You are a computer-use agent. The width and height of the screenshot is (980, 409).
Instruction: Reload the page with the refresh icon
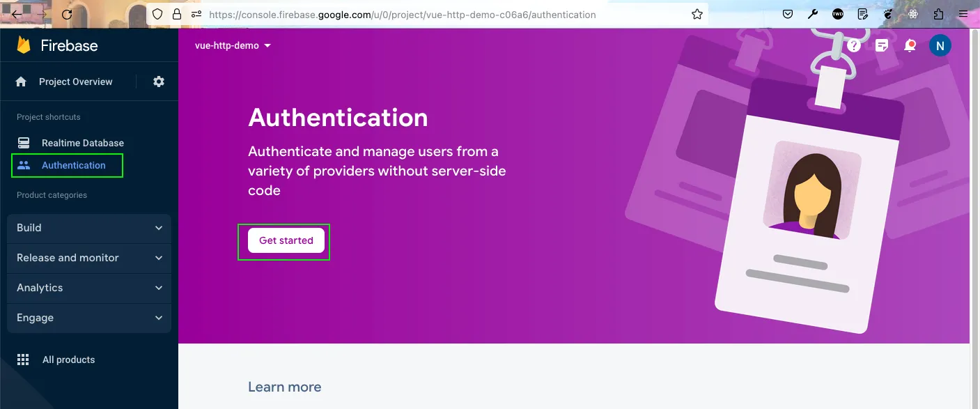click(67, 14)
